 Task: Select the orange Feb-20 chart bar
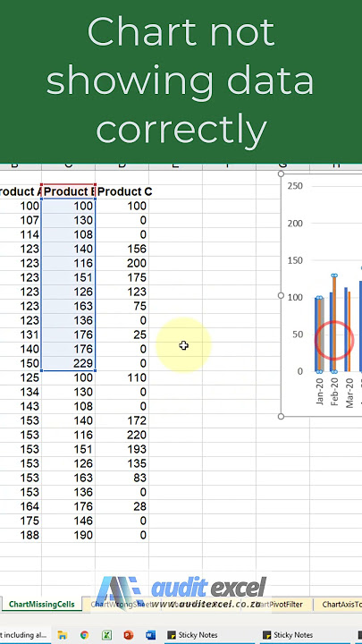click(x=334, y=324)
